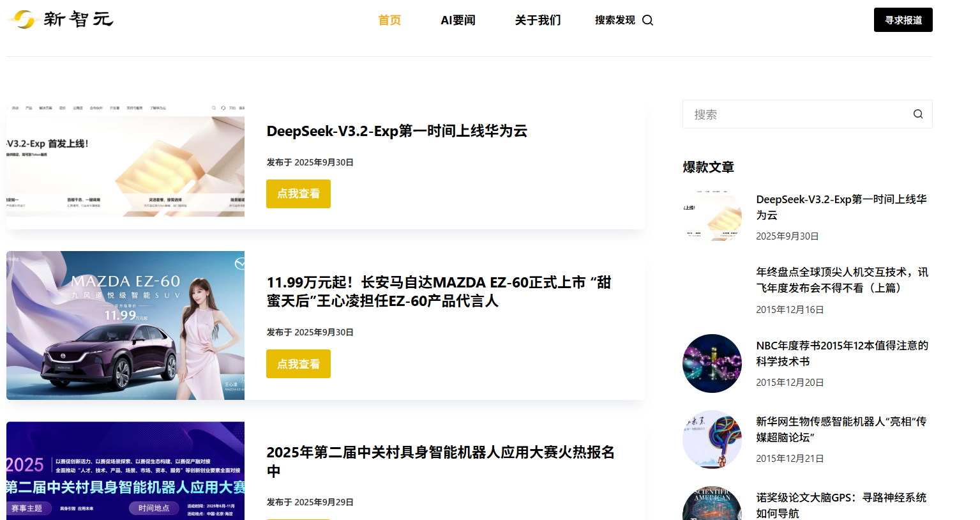This screenshot has height=520, width=980.
Task: Open the 首页 navigation tab
Action: coord(389,20)
